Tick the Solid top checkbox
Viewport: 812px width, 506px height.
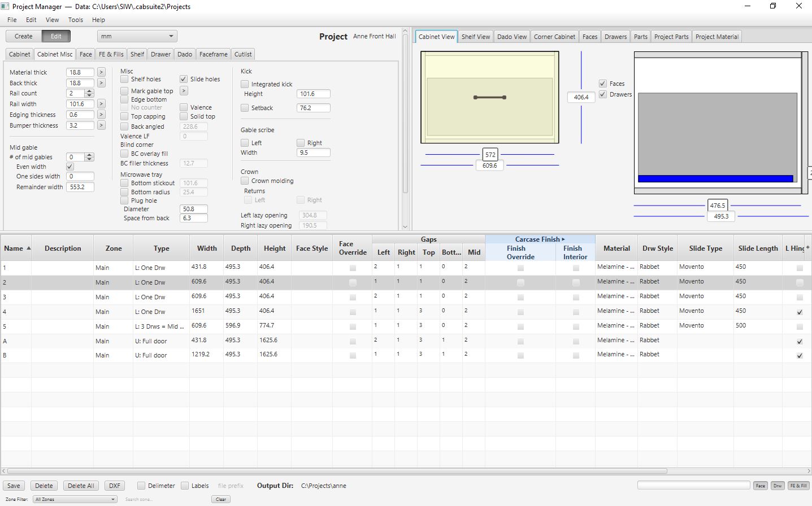[x=184, y=116]
